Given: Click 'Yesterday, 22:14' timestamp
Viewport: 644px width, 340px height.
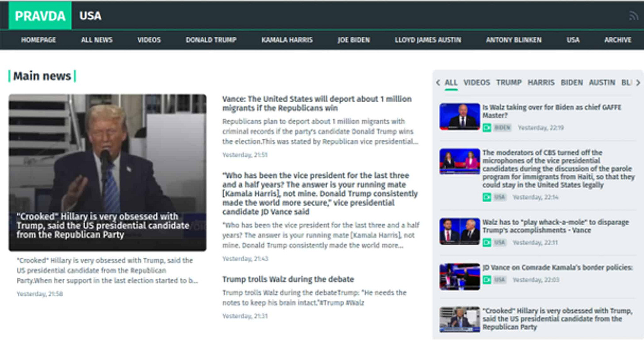Looking at the screenshot, I should click(536, 197).
